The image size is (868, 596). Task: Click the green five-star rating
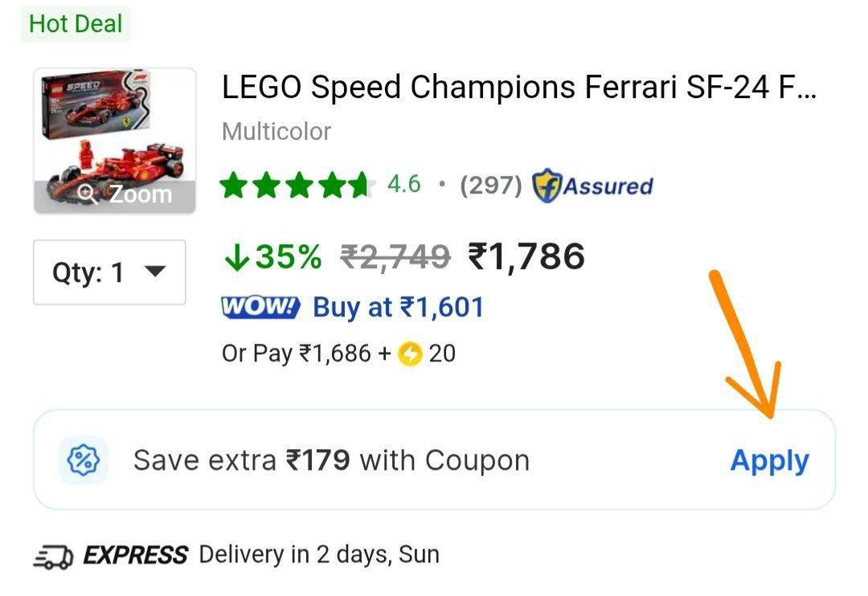click(x=297, y=186)
